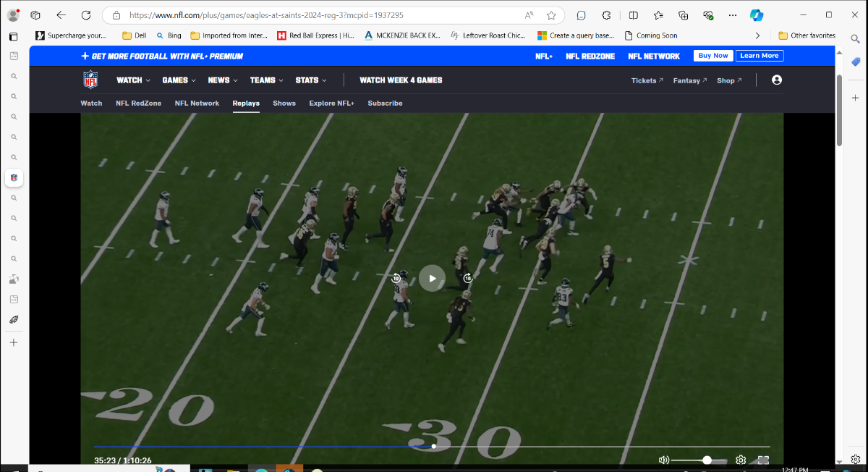The image size is (868, 472).
Task: Expand the WATCH dropdown menu
Action: [133, 80]
